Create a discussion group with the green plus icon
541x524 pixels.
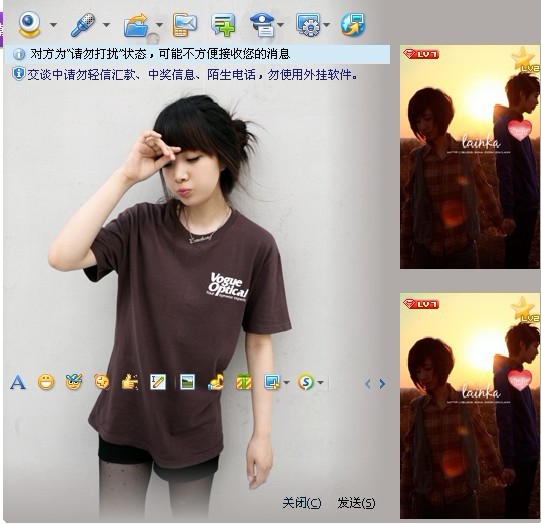tap(223, 24)
